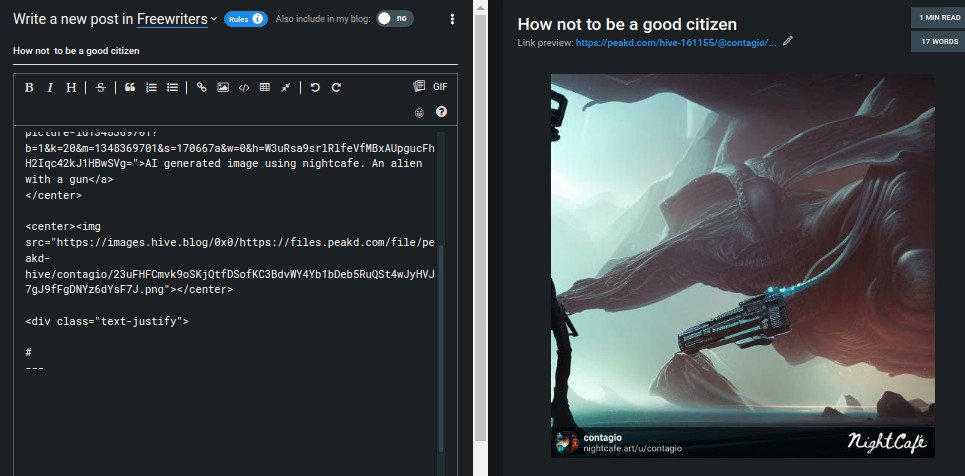Click the 'Write a new post in' text

pyautogui.click(x=73, y=19)
